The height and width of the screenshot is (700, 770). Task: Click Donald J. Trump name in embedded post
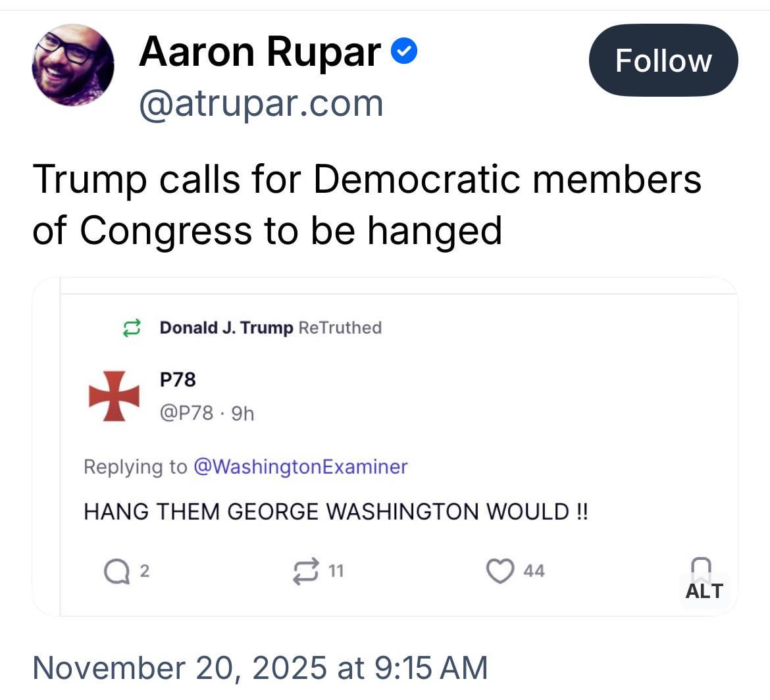(226, 328)
